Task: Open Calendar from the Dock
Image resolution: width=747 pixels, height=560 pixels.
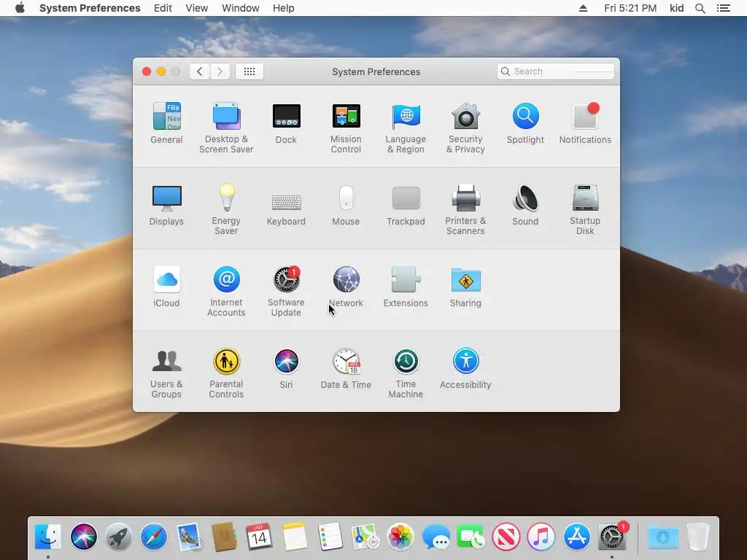Action: point(260,537)
